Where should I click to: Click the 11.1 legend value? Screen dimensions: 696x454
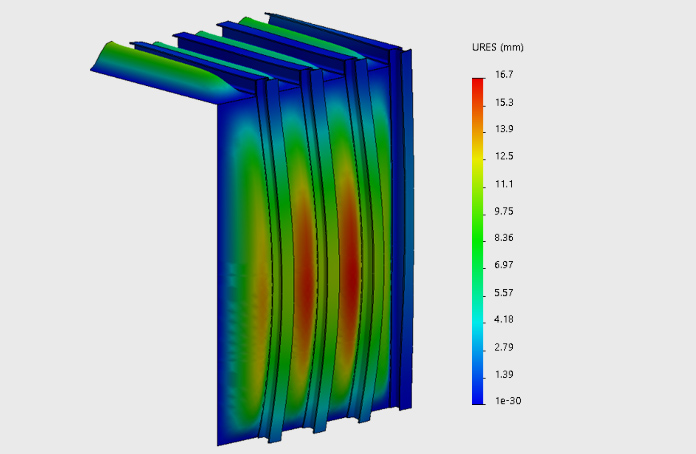click(504, 184)
